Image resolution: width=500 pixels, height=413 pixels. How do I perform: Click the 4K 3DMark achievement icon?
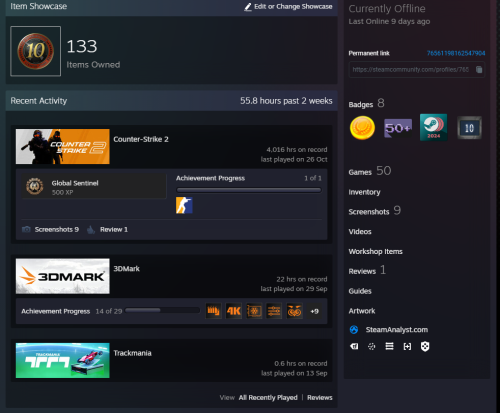click(234, 311)
